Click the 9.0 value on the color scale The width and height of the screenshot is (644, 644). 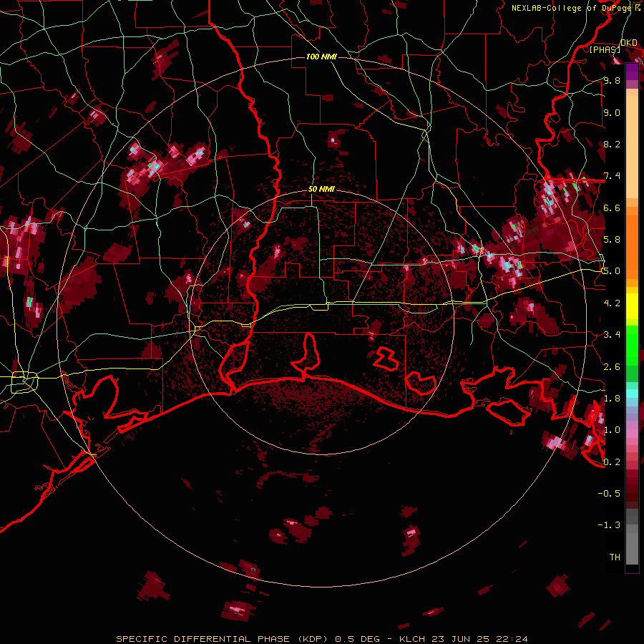[612, 112]
